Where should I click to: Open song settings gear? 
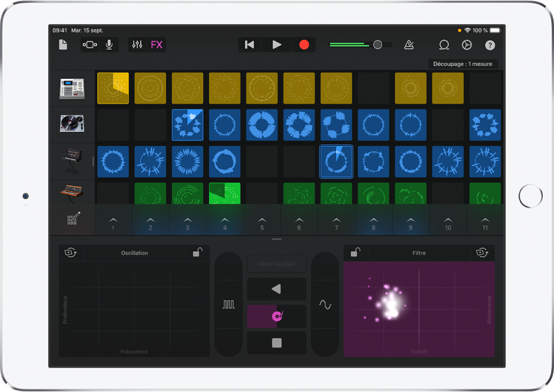(x=467, y=45)
